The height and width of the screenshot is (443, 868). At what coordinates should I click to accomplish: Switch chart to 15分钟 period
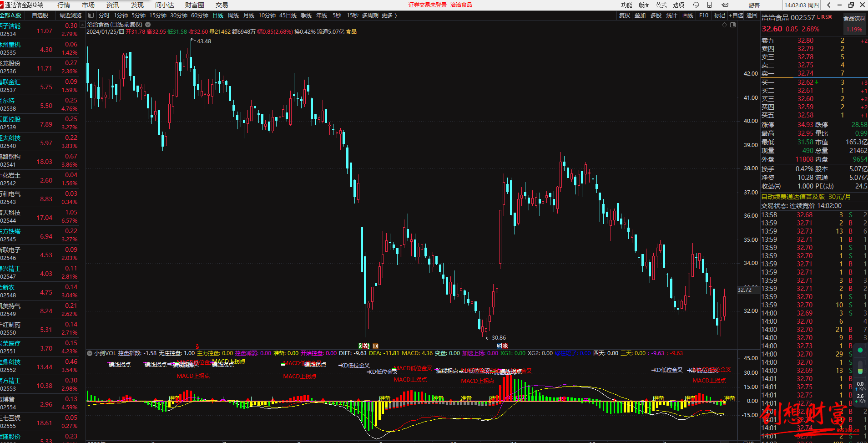coord(158,15)
